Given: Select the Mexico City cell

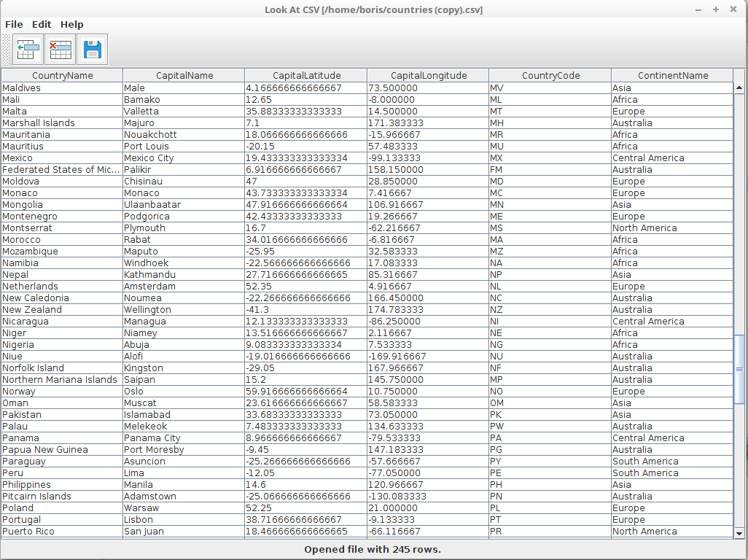Looking at the screenshot, I should [x=184, y=158].
